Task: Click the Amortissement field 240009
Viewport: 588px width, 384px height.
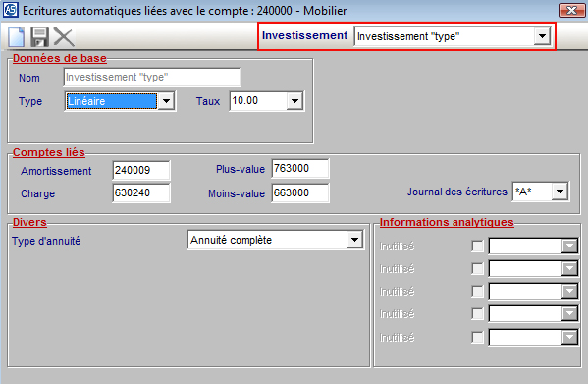Action: 141,170
